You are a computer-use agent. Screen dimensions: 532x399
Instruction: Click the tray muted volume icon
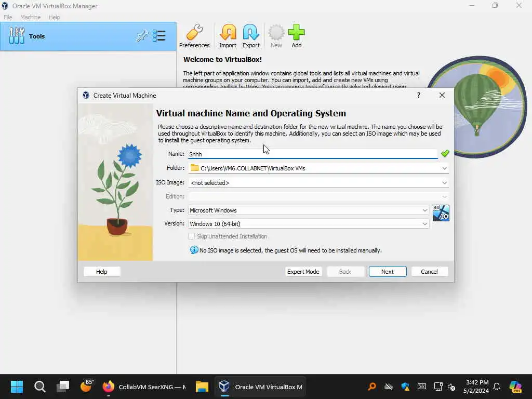451,387
